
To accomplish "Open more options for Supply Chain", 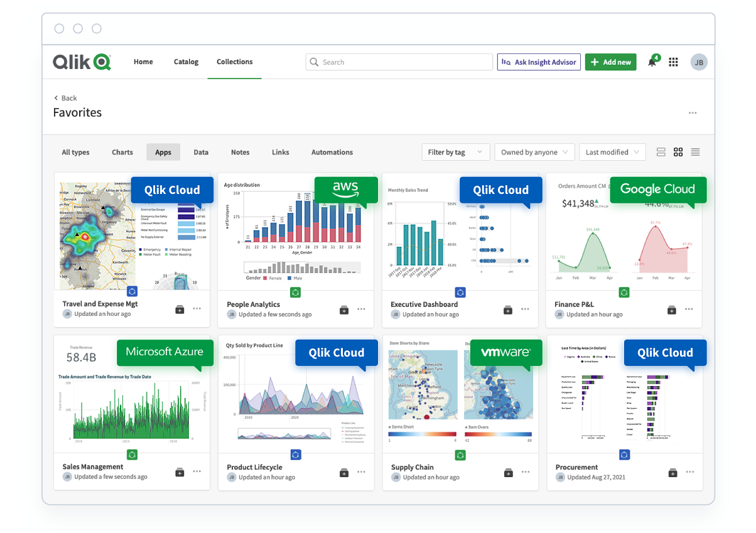I will click(526, 472).
